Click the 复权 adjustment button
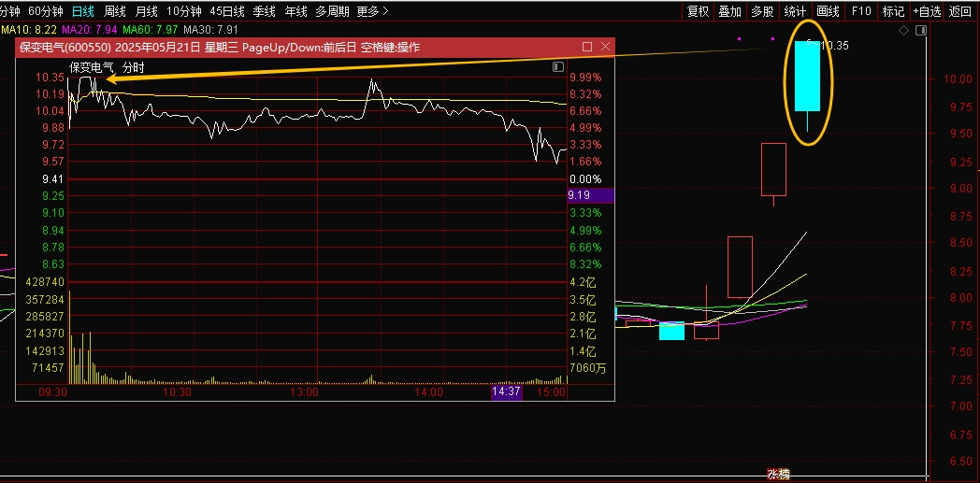Viewport: 980px width, 483px height. (x=698, y=11)
